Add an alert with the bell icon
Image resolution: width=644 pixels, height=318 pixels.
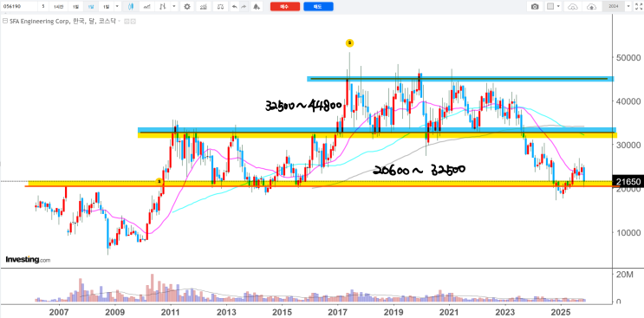click(x=257, y=7)
